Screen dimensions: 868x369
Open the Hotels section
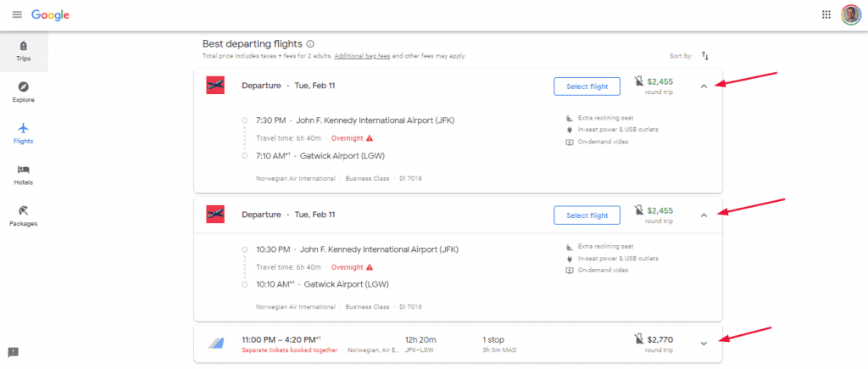[24, 175]
